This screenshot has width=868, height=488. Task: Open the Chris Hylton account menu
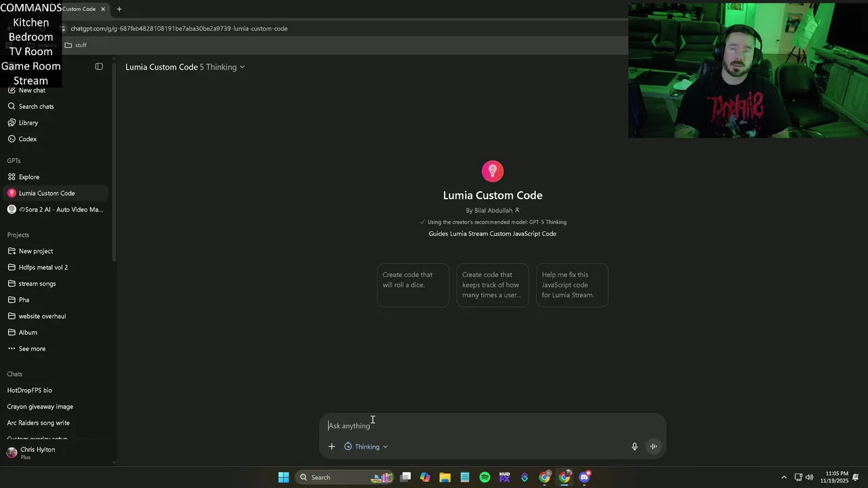54,453
